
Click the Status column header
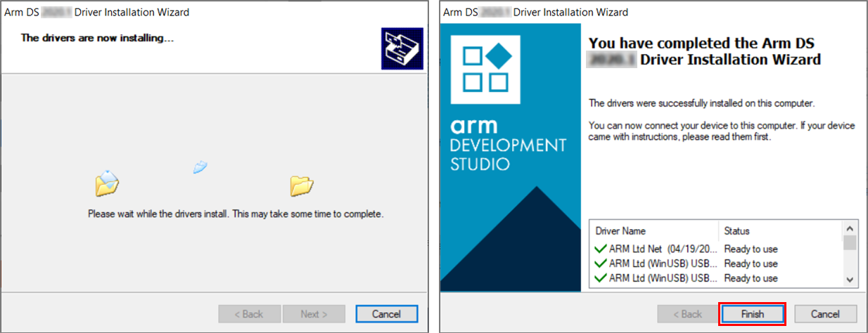click(736, 230)
